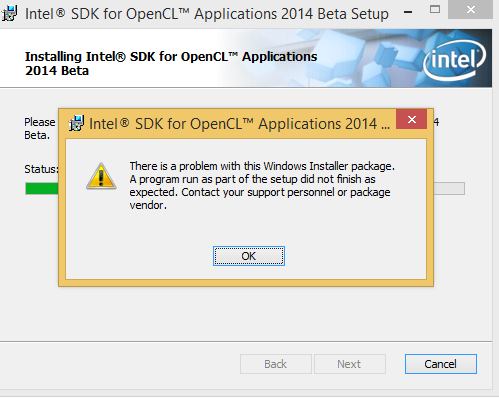Click the error message text
The width and height of the screenshot is (499, 398).
(x=262, y=185)
